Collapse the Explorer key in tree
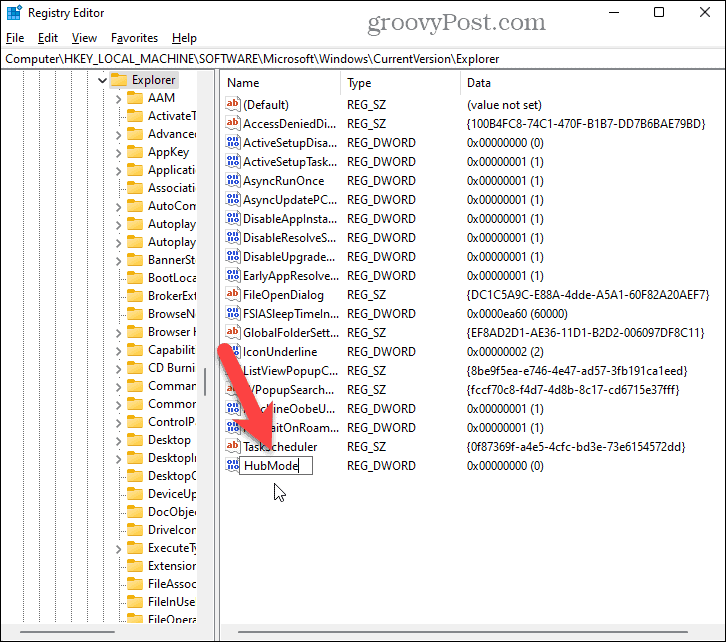 (x=102, y=81)
